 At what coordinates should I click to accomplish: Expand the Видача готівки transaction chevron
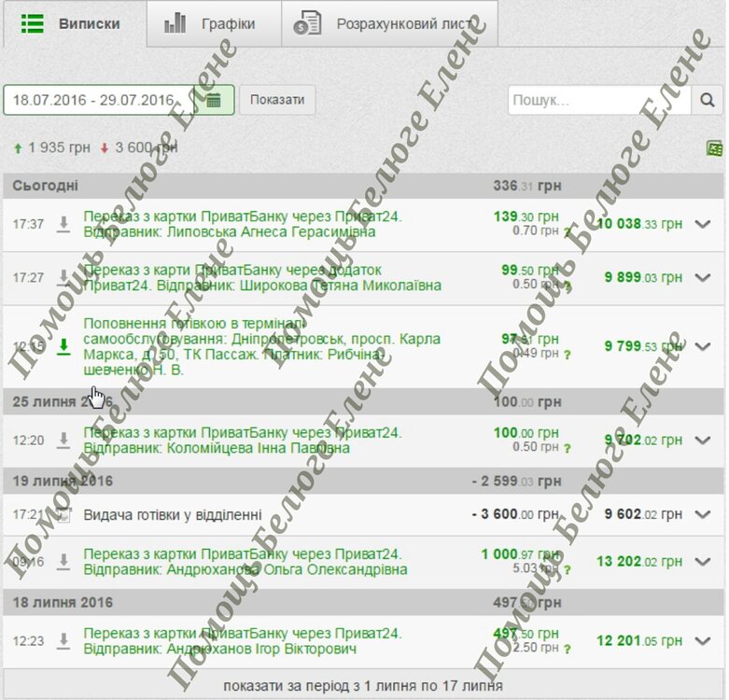pos(703,514)
